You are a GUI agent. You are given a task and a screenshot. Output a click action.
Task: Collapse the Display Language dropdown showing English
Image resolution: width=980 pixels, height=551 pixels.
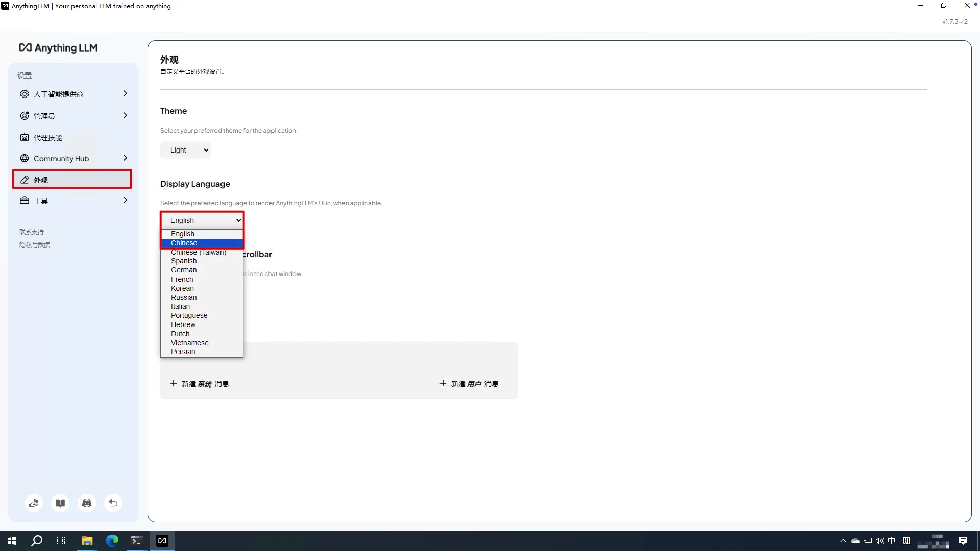coord(202,220)
